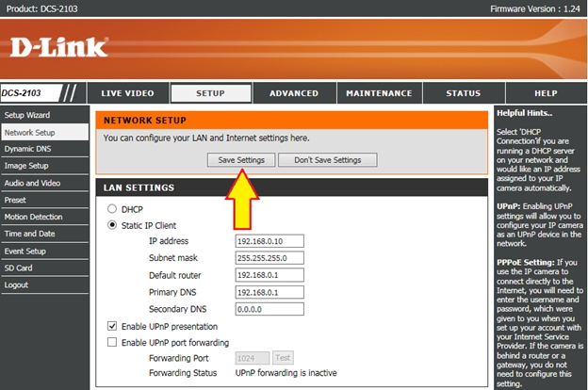The height and width of the screenshot is (390, 588).
Task: Select the DHCP radio button
Action: (113, 208)
